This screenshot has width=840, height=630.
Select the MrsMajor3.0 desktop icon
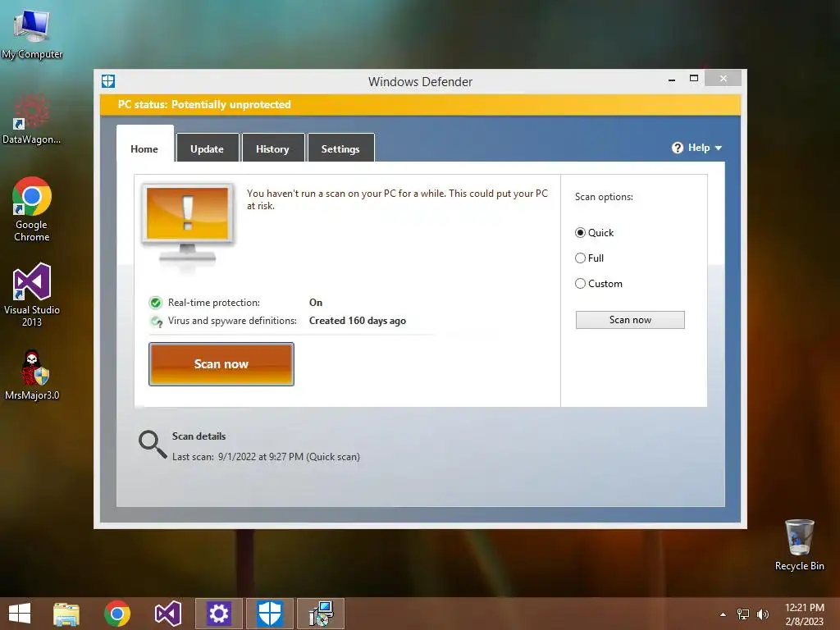(x=32, y=375)
